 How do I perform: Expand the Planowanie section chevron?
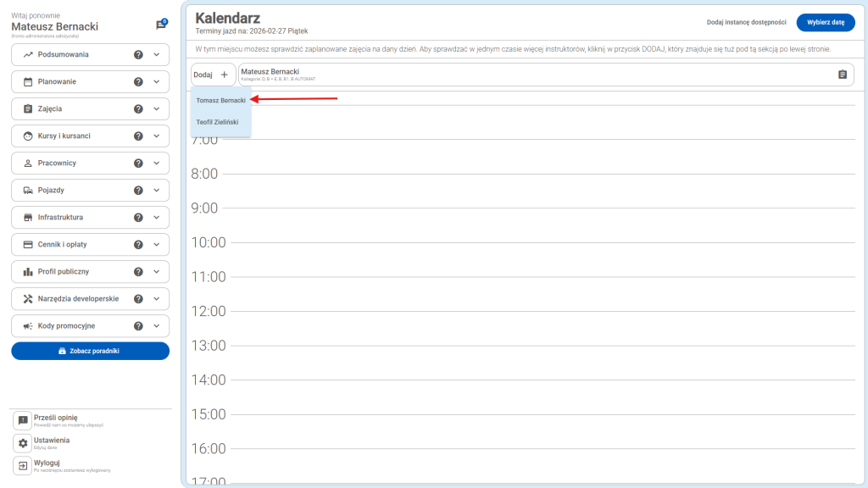point(156,82)
